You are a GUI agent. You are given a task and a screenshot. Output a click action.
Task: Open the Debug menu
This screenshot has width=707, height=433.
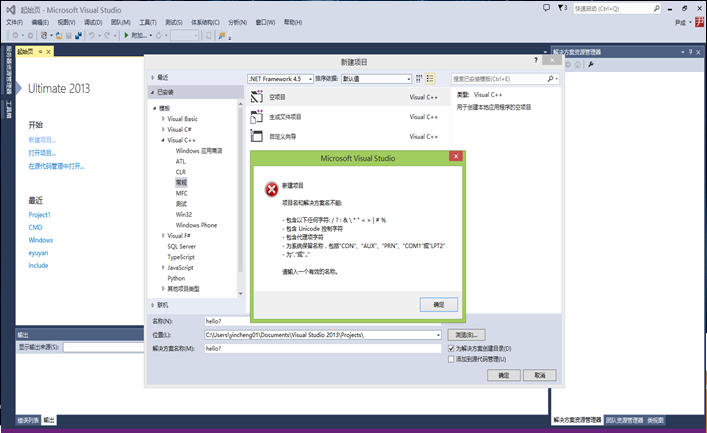[93, 22]
